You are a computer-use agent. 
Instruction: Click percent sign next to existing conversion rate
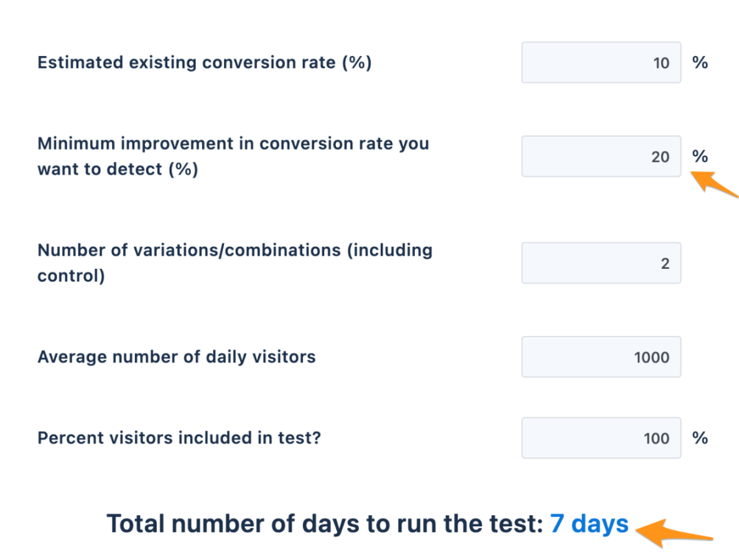click(700, 62)
